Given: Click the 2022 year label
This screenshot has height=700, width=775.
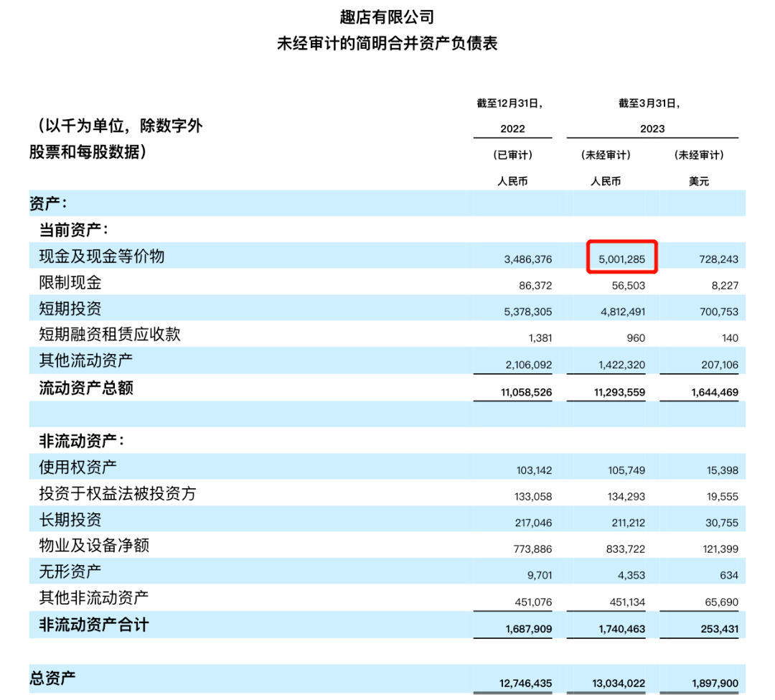Looking at the screenshot, I should pyautogui.click(x=512, y=128).
